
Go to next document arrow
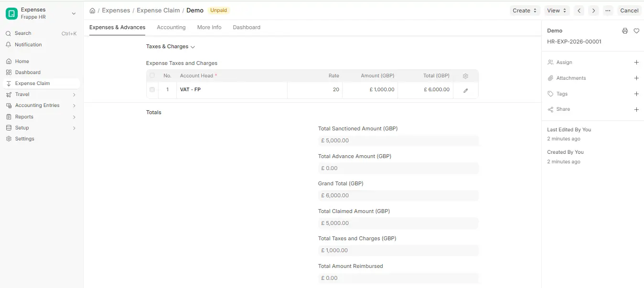593,11
